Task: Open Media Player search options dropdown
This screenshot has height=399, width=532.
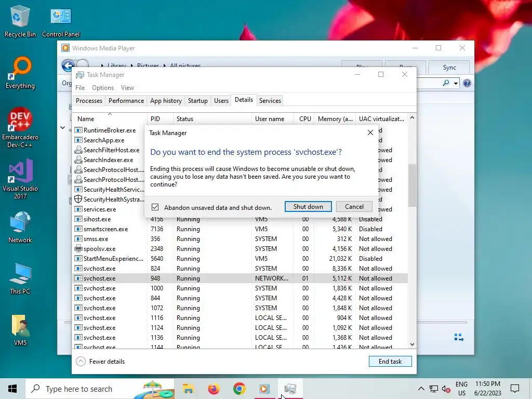Action: tap(456, 83)
